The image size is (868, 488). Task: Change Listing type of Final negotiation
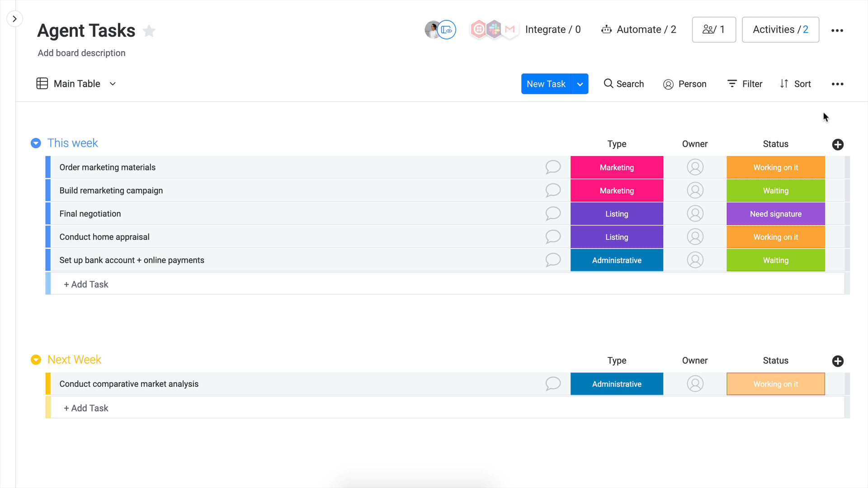point(617,214)
